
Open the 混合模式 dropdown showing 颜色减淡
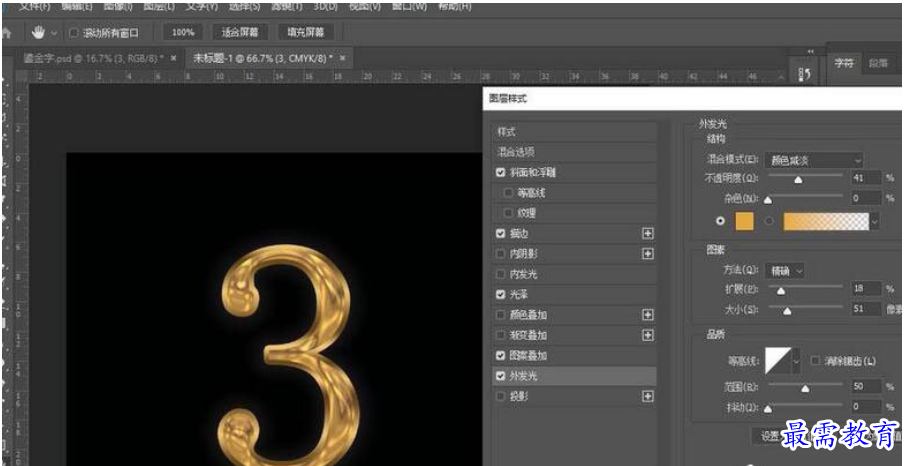[x=814, y=160]
